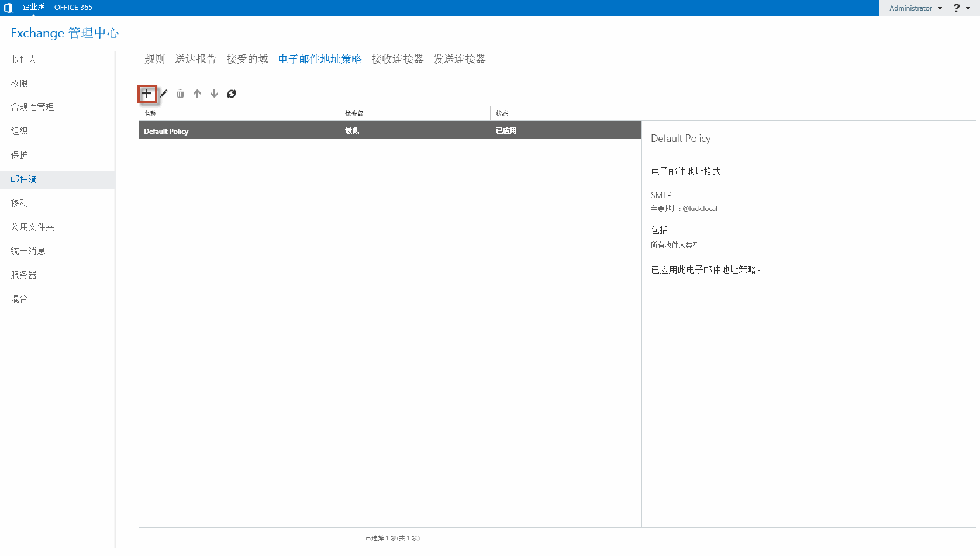Go to 统一消息 in the sidebar
Screen dimensions: 980x556
click(x=28, y=251)
